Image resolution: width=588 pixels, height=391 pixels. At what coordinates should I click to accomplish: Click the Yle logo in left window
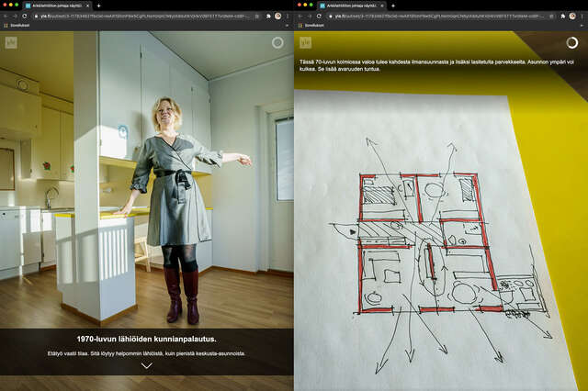coord(10,42)
